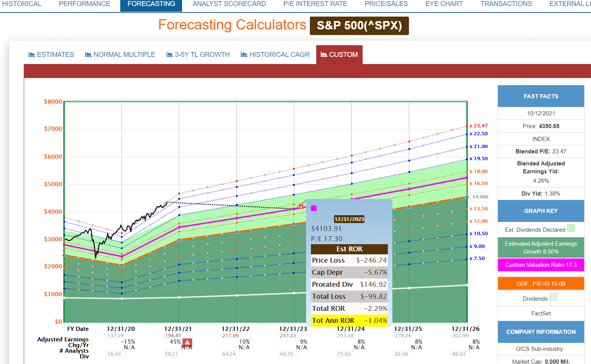The image size is (591, 364).
Task: Click the Div Yld: 1.38% fast fact
Action: 541,194
